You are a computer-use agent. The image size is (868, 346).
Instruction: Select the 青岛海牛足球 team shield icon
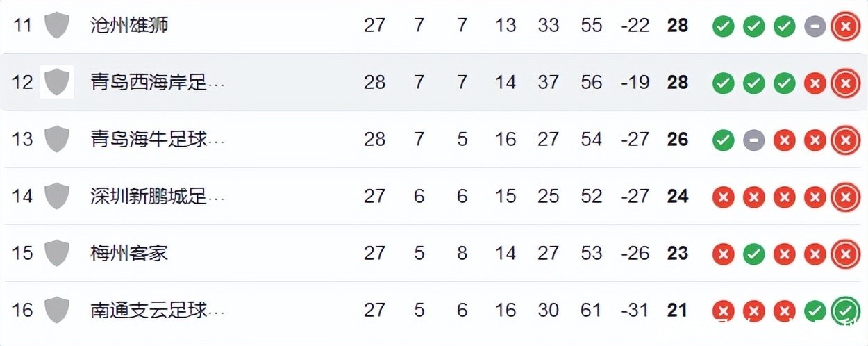point(57,140)
